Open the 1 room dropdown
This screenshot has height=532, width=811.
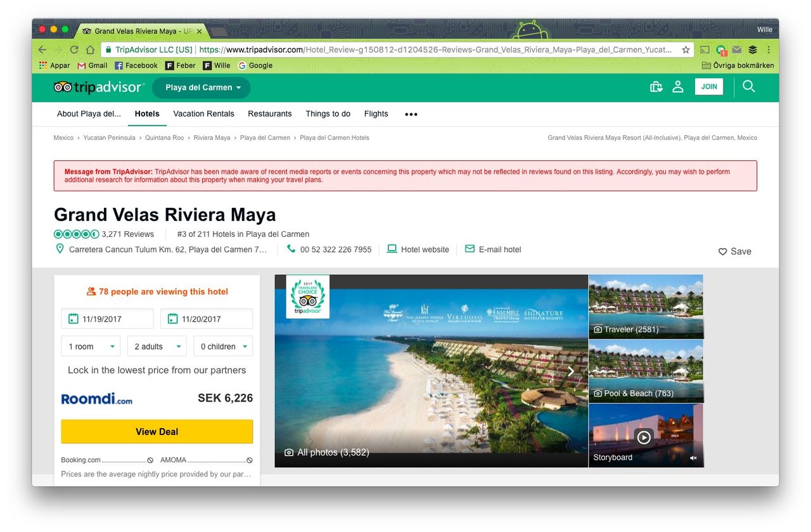click(x=91, y=346)
